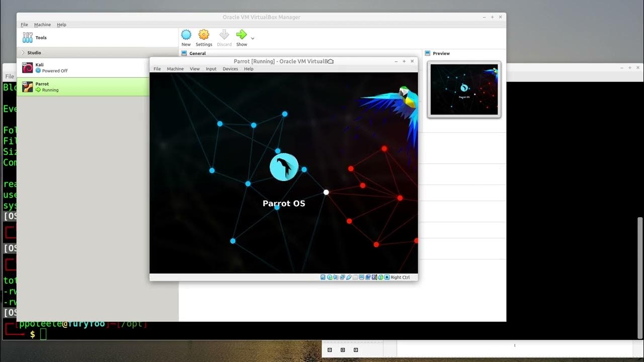Click the Kali VM icon
The image size is (644, 362).
28,67
